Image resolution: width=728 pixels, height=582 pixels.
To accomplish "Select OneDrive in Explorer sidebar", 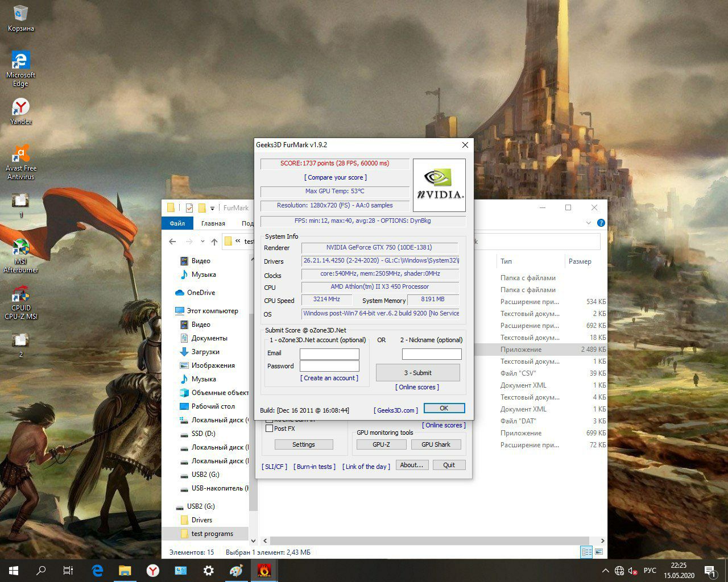I will pyautogui.click(x=201, y=293).
